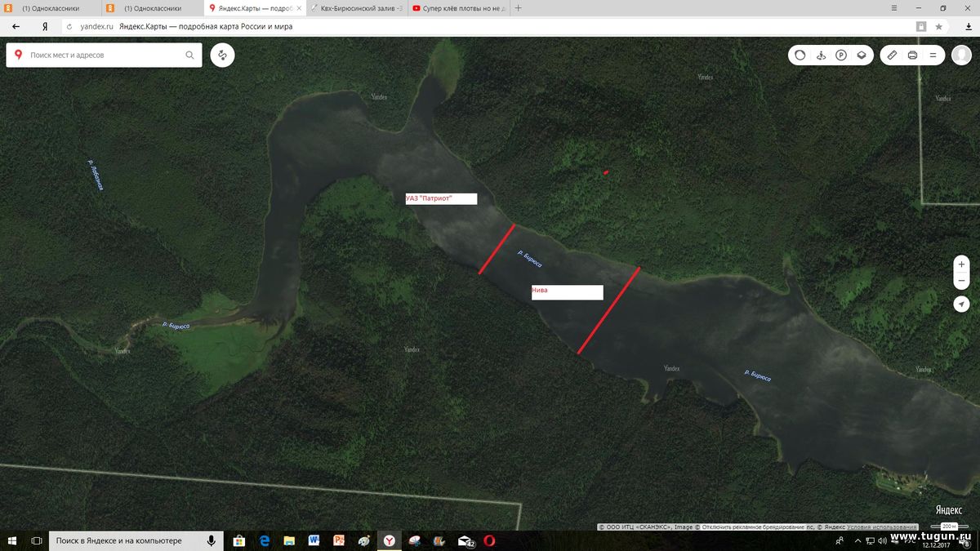980x551 pixels.
Task: Toggle the traffic layer icon
Action: 800,56
